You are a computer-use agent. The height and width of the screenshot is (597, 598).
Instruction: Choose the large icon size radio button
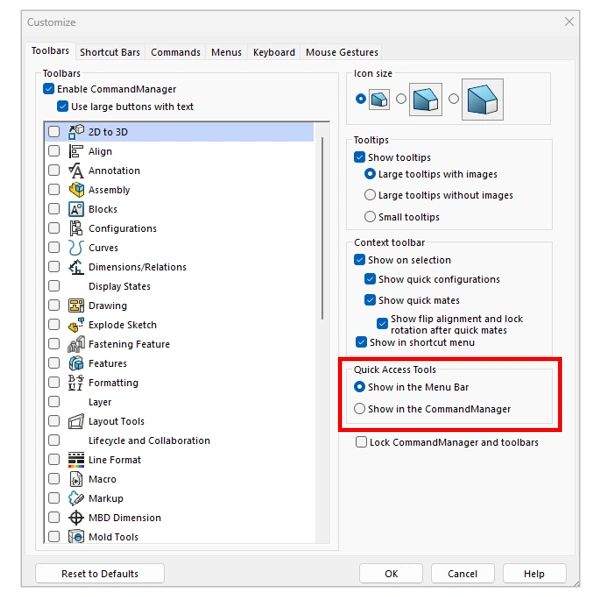(453, 99)
